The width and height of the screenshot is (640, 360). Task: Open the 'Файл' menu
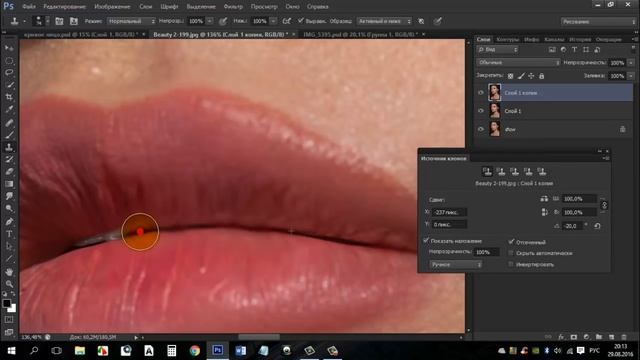[x=28, y=7]
